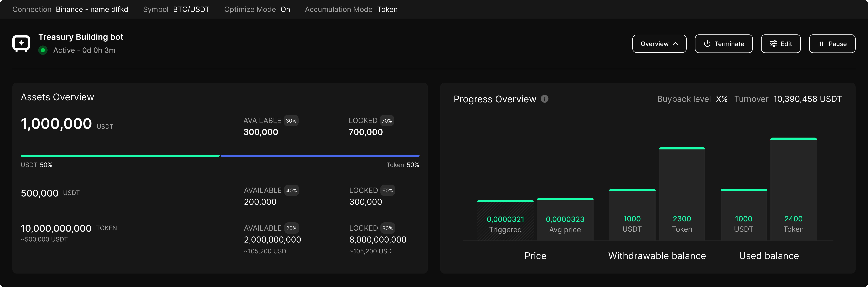Expand the Overview dropdown
The width and height of the screenshot is (868, 287).
pos(659,43)
